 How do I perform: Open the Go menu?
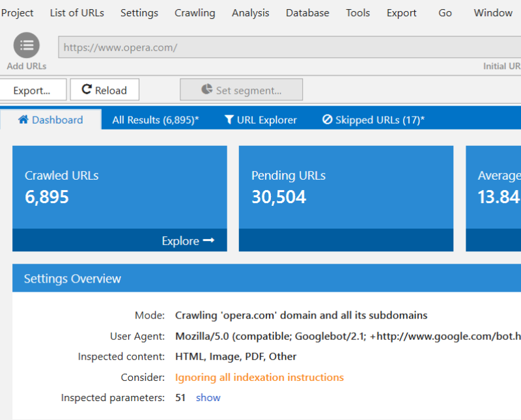pyautogui.click(x=445, y=13)
